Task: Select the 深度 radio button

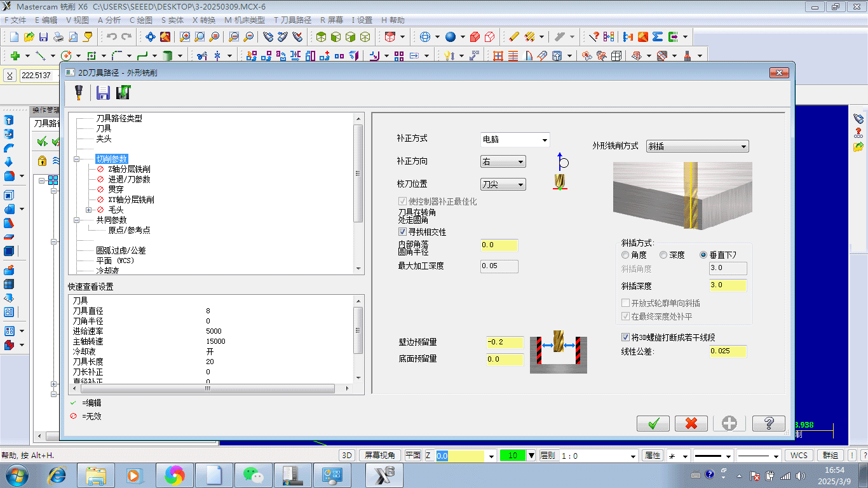Action: [663, 255]
